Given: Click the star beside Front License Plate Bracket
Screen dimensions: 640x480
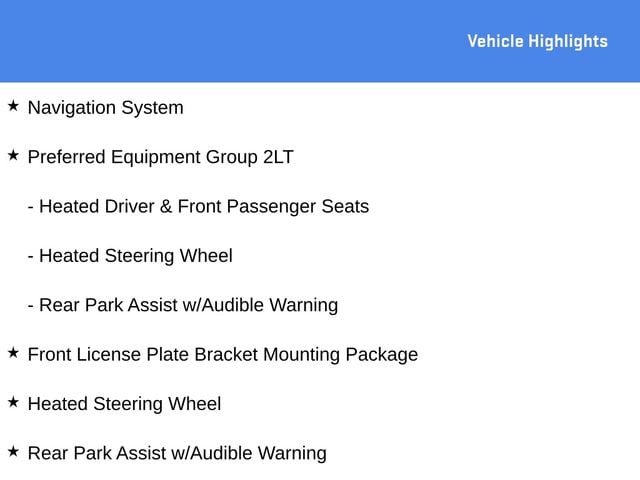Looking at the screenshot, I should [x=13, y=353].
